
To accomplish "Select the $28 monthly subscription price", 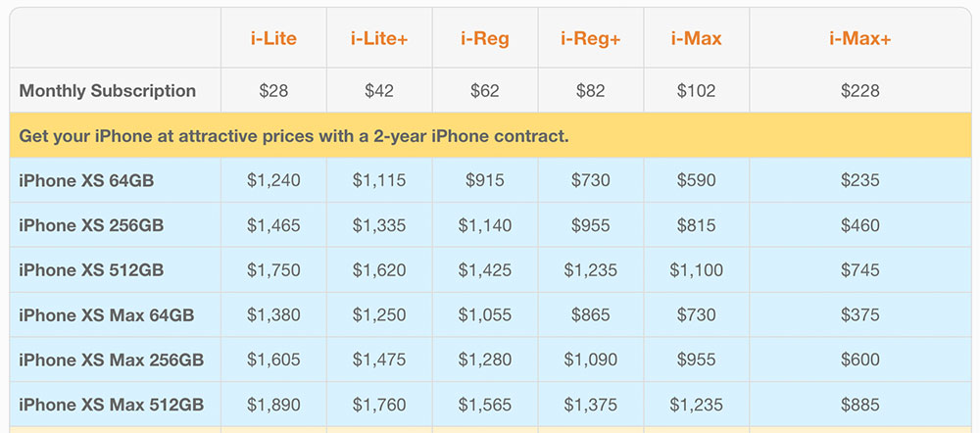I will pos(273,91).
